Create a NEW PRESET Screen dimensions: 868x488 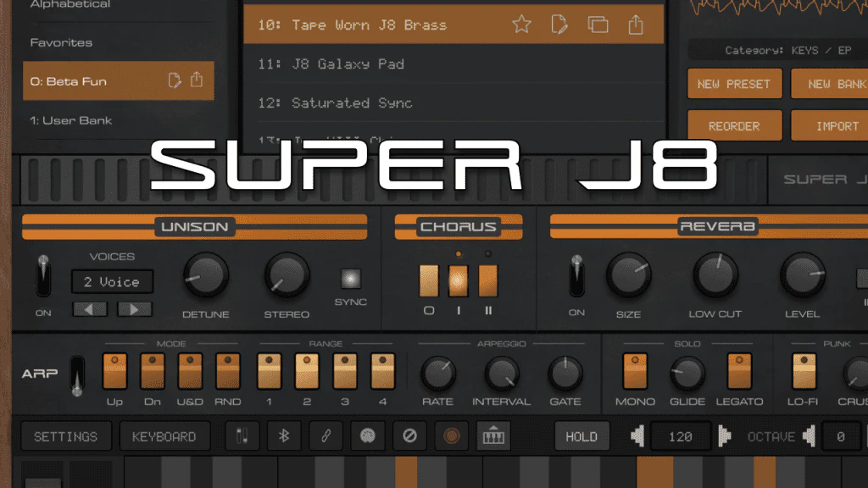(735, 84)
